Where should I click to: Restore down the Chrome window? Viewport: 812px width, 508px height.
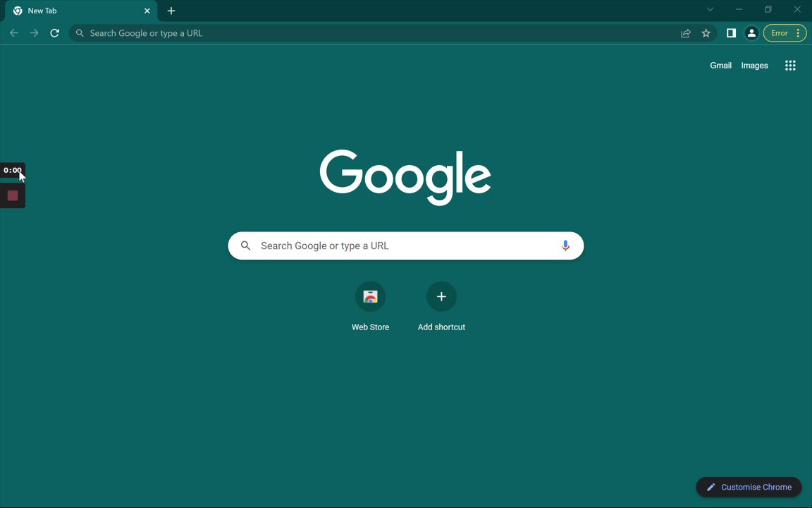coord(768,9)
